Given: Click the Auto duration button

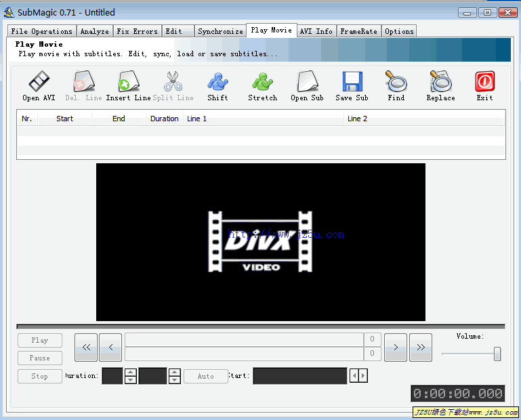Looking at the screenshot, I should (206, 376).
